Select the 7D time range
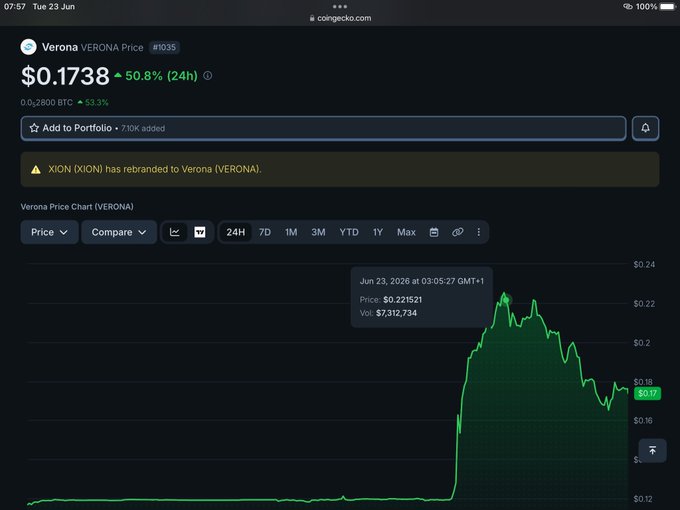This screenshot has width=680, height=510. pos(265,232)
